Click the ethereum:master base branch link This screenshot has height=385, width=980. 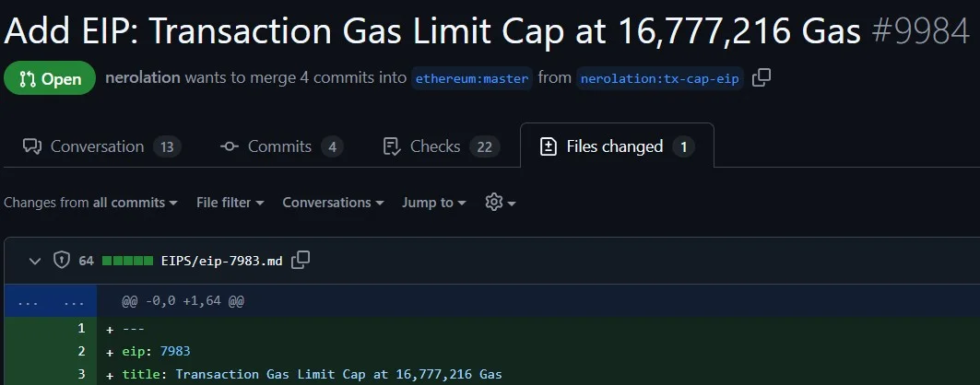pyautogui.click(x=472, y=79)
